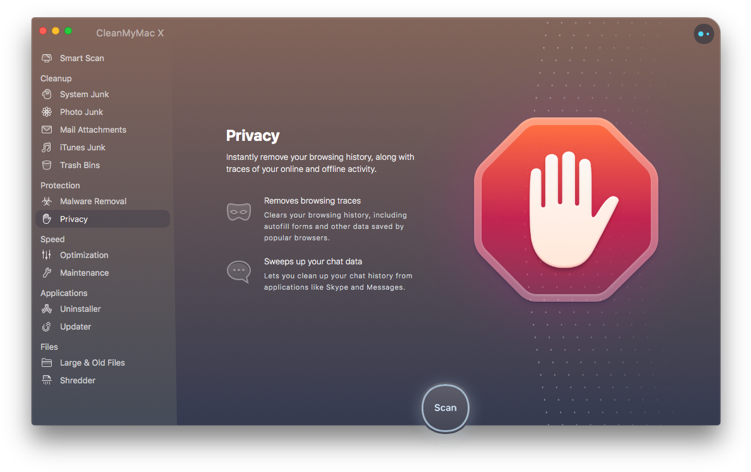Image resolution: width=751 pixels, height=472 pixels.
Task: Click the Large & Old Files folder icon
Action: pos(46,362)
